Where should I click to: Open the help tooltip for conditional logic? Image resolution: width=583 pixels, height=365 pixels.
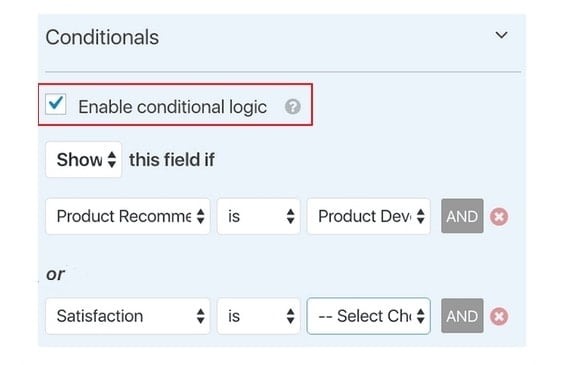click(293, 107)
